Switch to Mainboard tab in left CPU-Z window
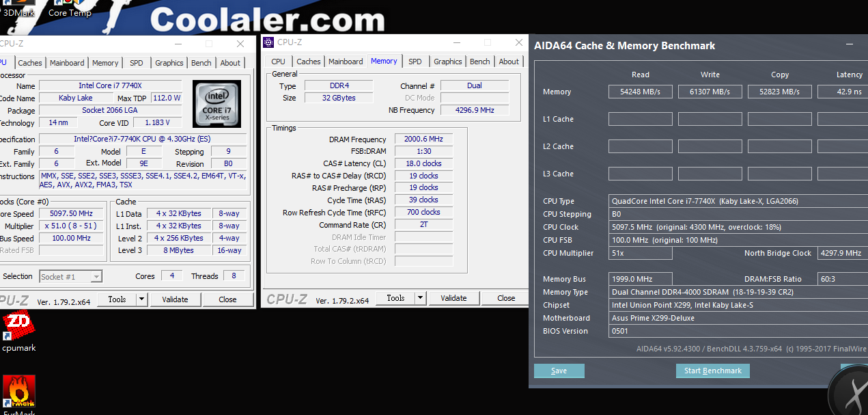 tap(67, 62)
